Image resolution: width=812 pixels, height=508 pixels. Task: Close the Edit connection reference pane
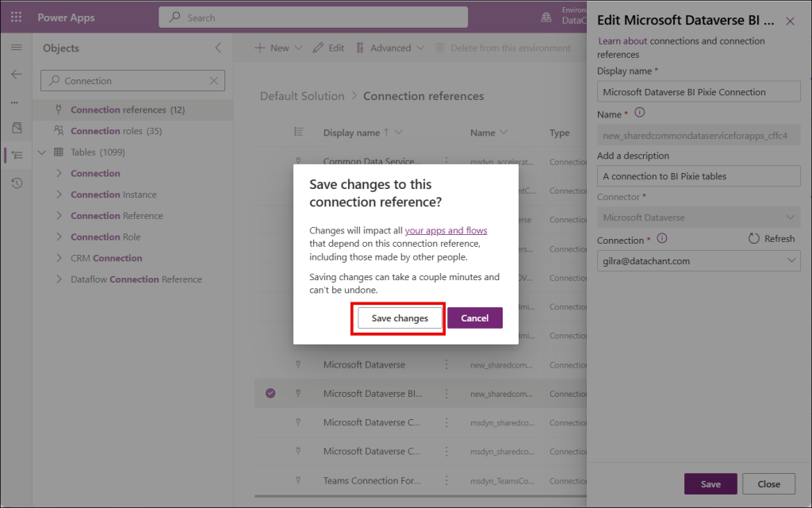tap(790, 21)
